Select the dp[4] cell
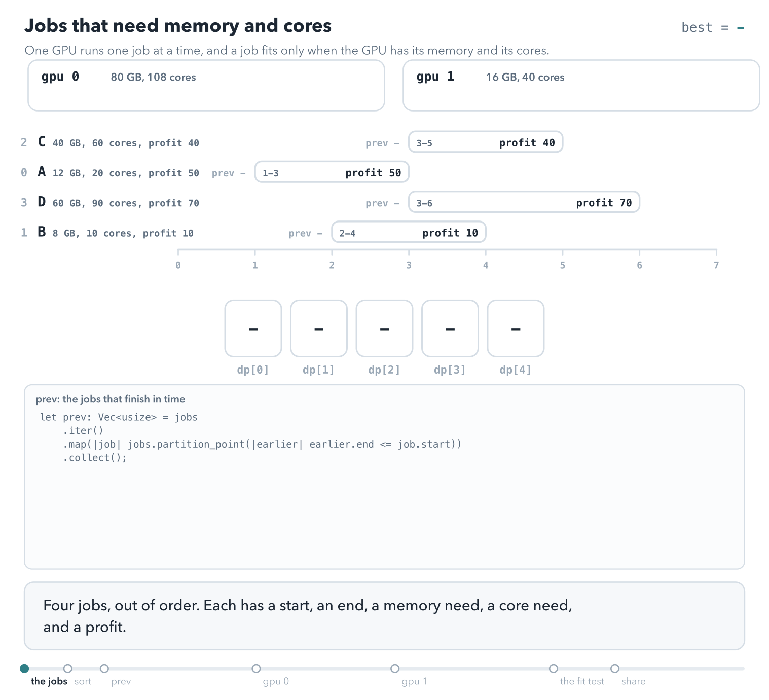 coord(516,328)
